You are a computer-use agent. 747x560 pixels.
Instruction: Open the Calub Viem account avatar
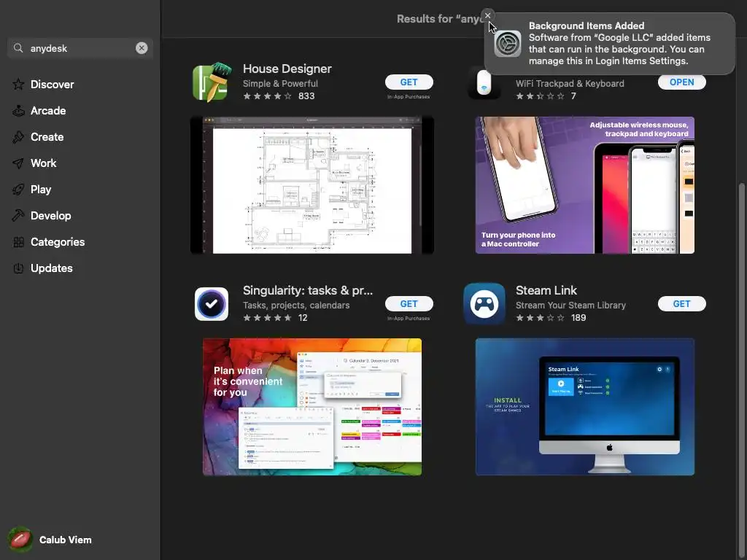tap(20, 540)
